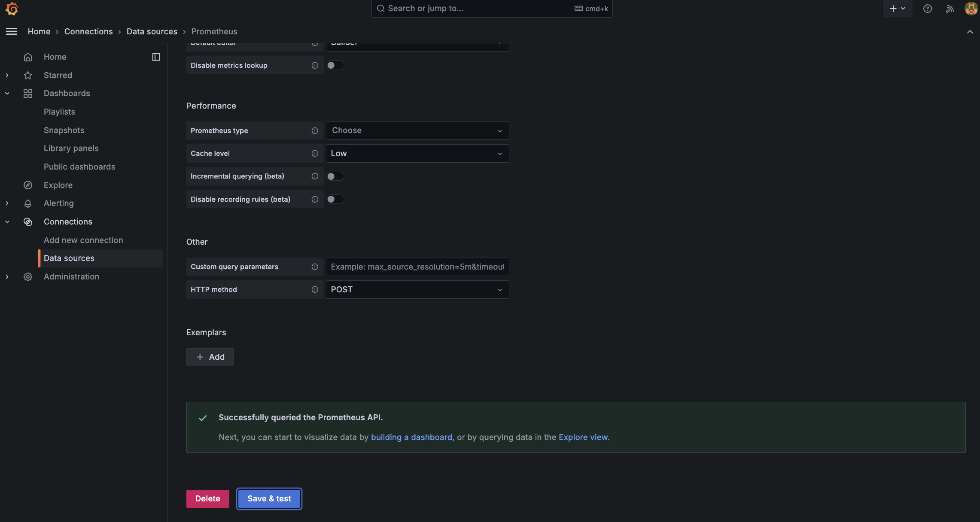Viewport: 980px width, 522px height.
Task: Open the news RSS icon in the top bar
Action: click(x=950, y=9)
